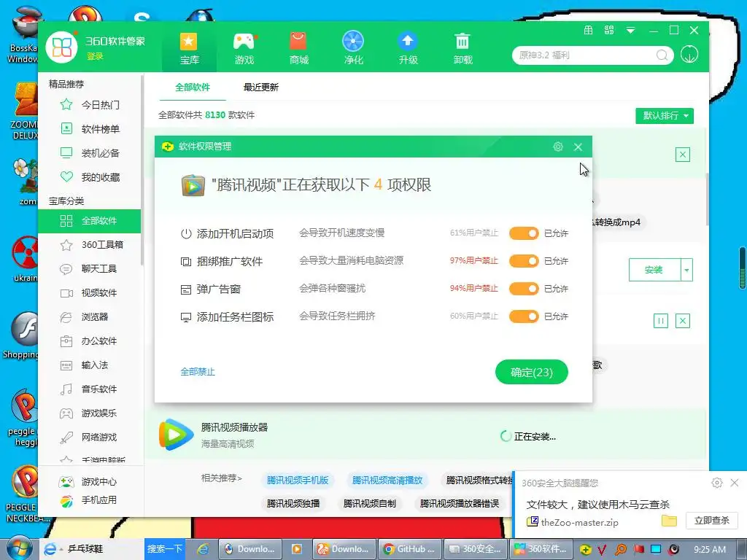Click the 360软件管家 logo
The image size is (747, 560).
pyautogui.click(x=61, y=47)
